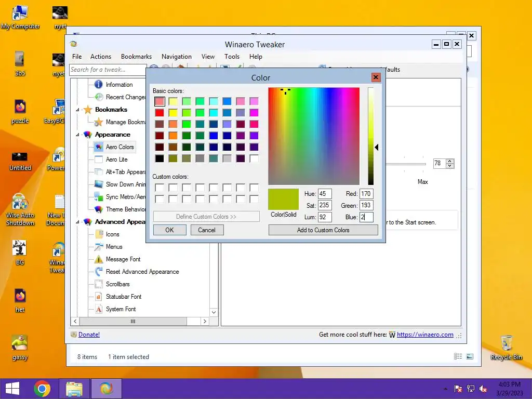532x399 pixels.
Task: Collapse the Bookmarks tree node
Action: pos(77,110)
